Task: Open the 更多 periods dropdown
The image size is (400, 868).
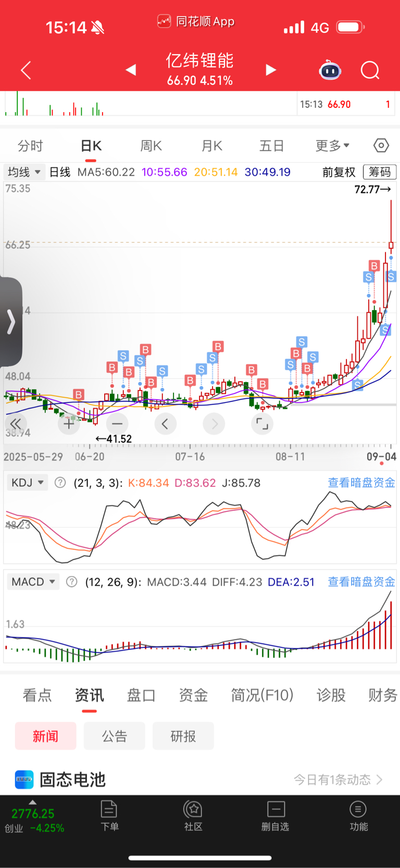Action: click(x=332, y=145)
